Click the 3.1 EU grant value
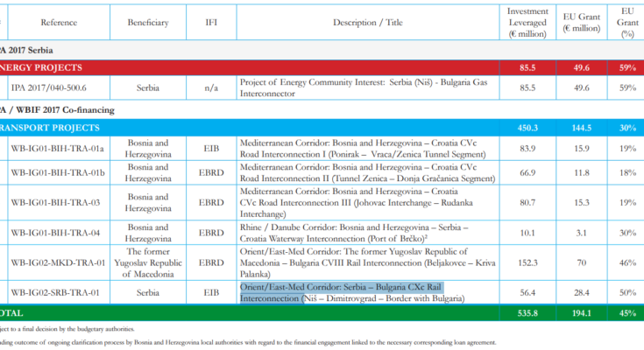Viewport: 644px width, 350px height. coord(582,233)
